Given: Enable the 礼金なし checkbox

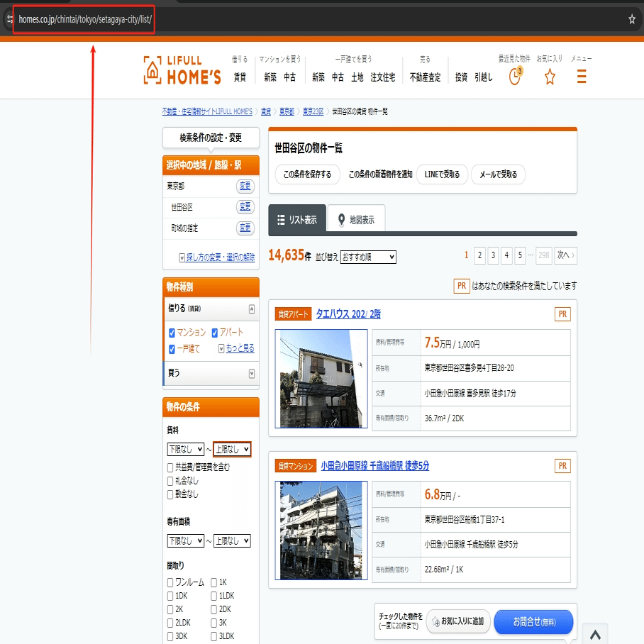Looking at the screenshot, I should (170, 481).
